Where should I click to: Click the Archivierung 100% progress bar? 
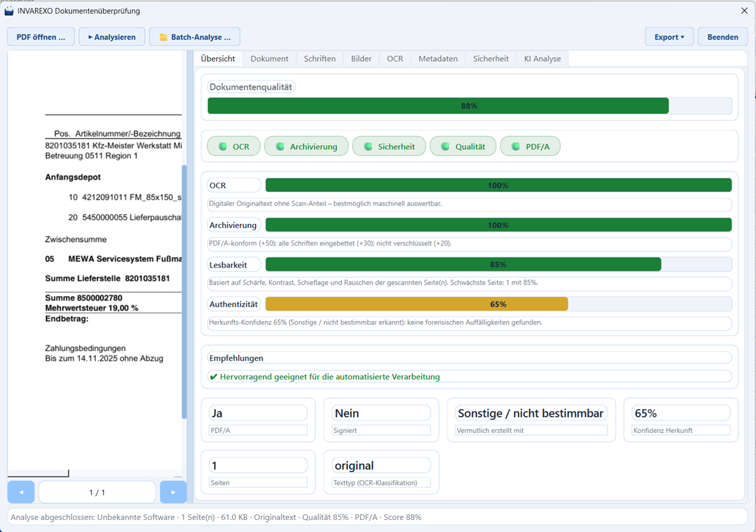499,225
